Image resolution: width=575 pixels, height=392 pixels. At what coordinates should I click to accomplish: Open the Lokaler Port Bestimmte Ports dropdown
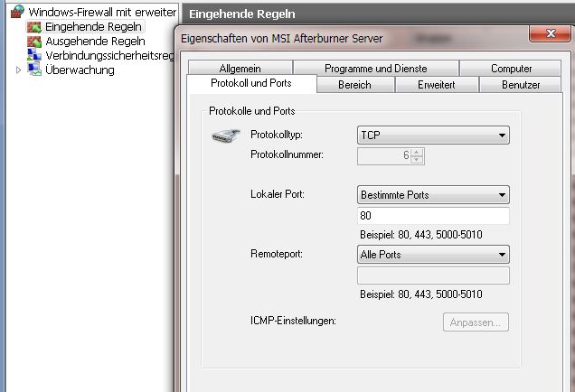(x=433, y=195)
